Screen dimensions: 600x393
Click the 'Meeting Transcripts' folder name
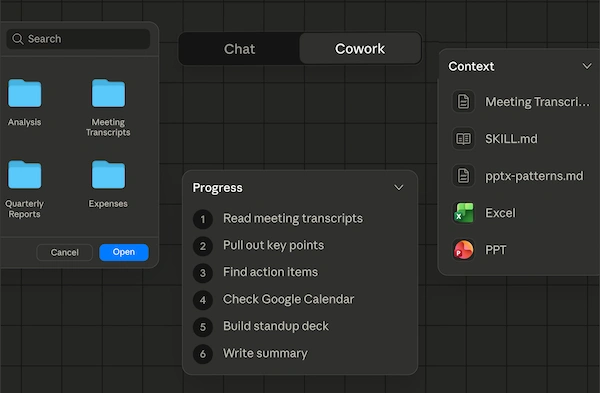click(x=108, y=127)
